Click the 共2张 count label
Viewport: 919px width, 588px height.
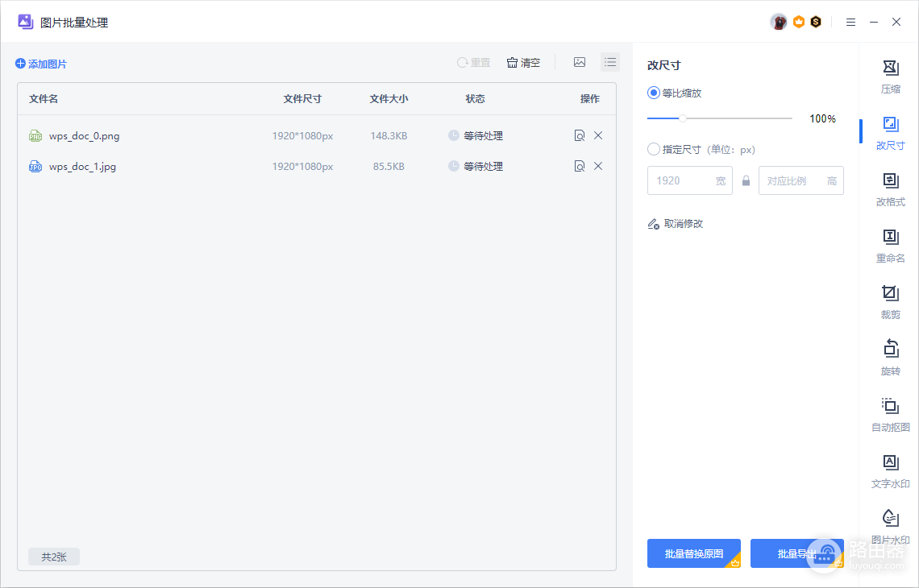tap(54, 557)
